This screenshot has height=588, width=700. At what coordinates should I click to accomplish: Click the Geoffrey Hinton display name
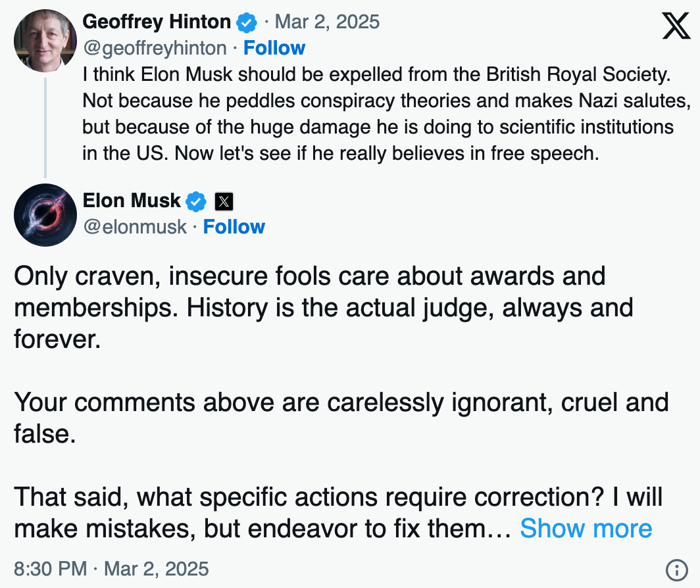tap(157, 22)
